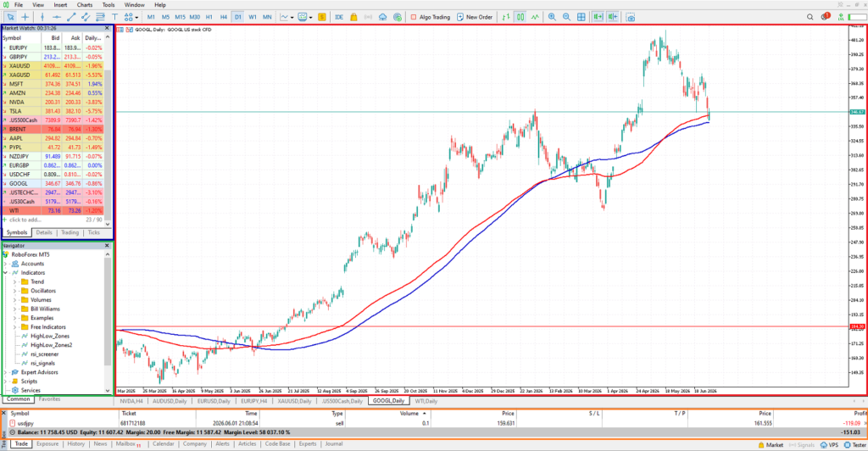868x451 pixels.
Task: Open the XAUUSD,Daily chart tab
Action: (x=294, y=401)
